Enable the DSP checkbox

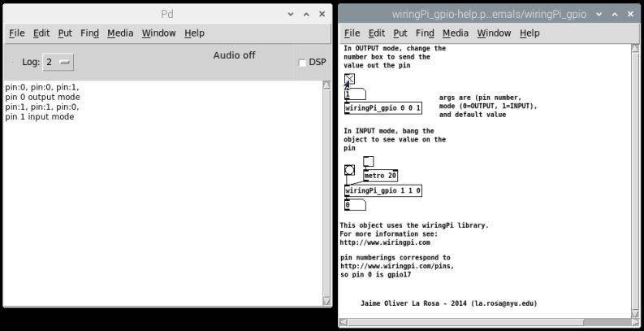303,63
